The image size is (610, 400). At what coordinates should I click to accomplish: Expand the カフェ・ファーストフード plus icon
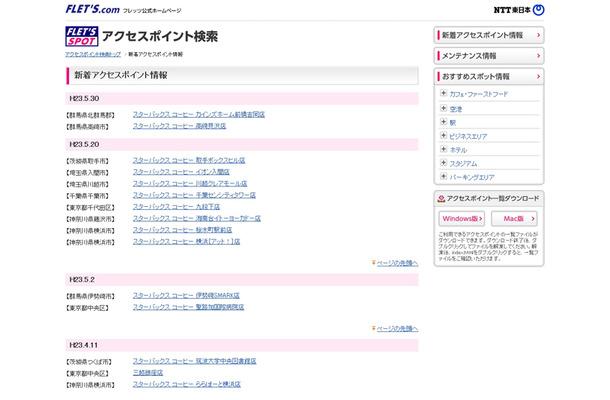443,93
